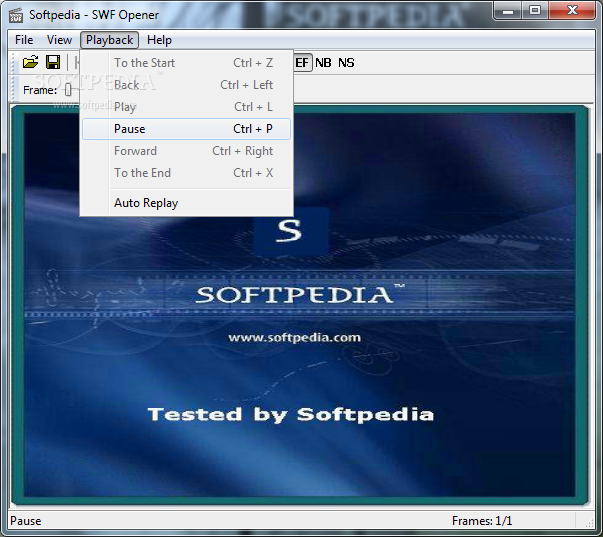This screenshot has height=537, width=603.
Task: Choose To the Start menu entry
Action: [186, 63]
